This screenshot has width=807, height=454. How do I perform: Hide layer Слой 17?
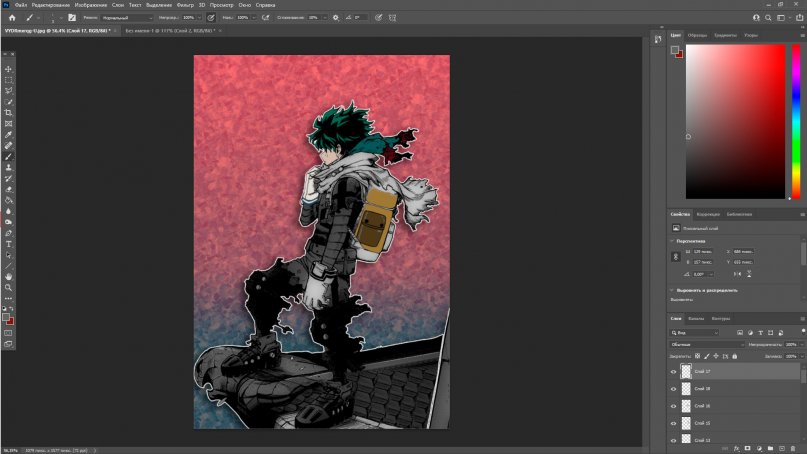(673, 371)
